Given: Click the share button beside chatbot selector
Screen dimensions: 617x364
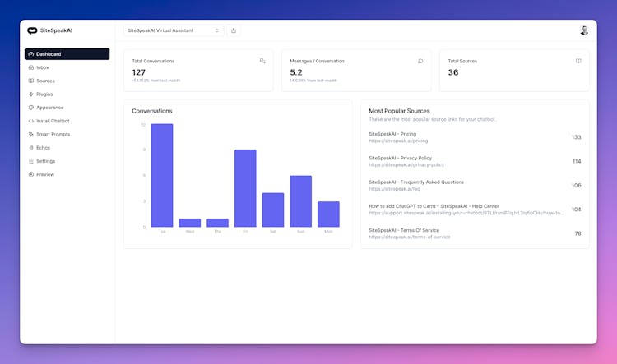Looking at the screenshot, I should [x=234, y=30].
